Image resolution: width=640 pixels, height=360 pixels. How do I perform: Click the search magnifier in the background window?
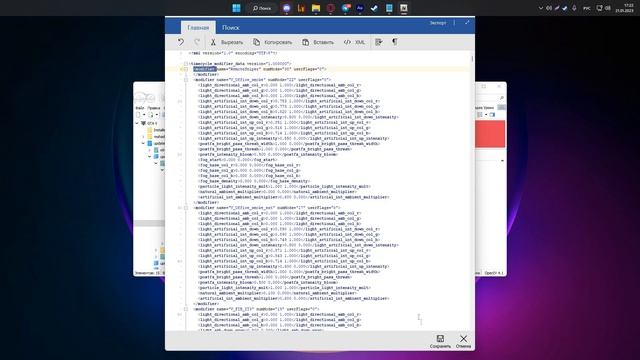(x=502, y=98)
